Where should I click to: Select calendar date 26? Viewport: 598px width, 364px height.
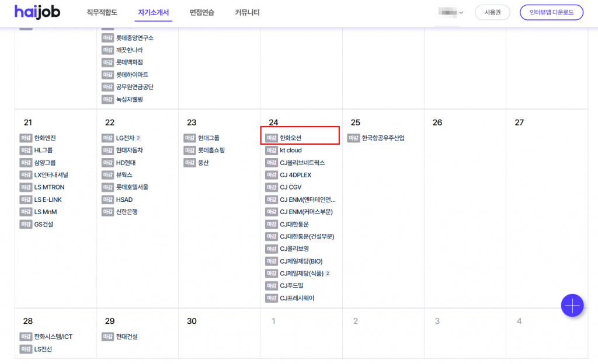(x=437, y=123)
